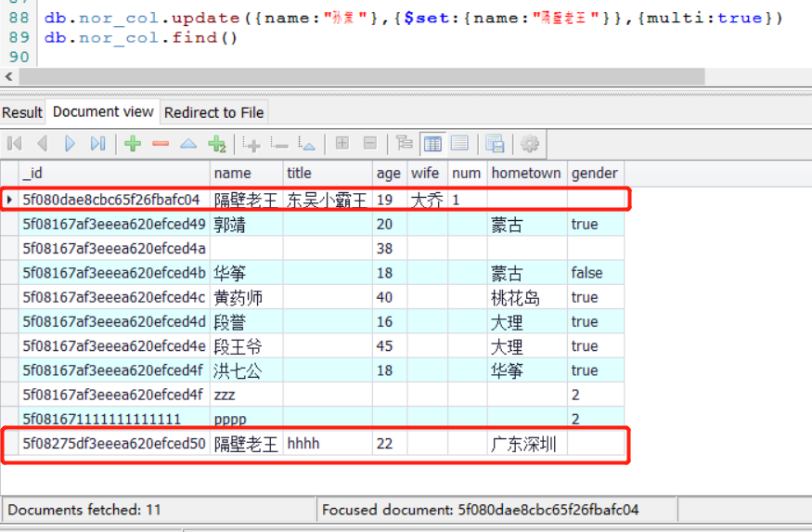
Task: Click the age cell 38
Action: 390,249
